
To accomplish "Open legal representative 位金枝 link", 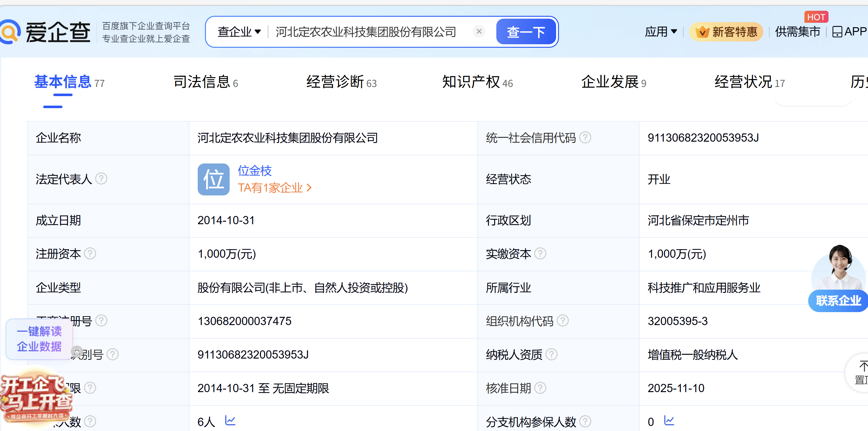I will [x=254, y=171].
